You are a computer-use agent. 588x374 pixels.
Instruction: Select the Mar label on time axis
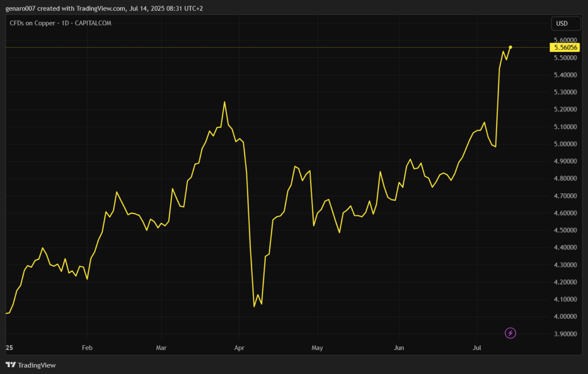[161, 348]
